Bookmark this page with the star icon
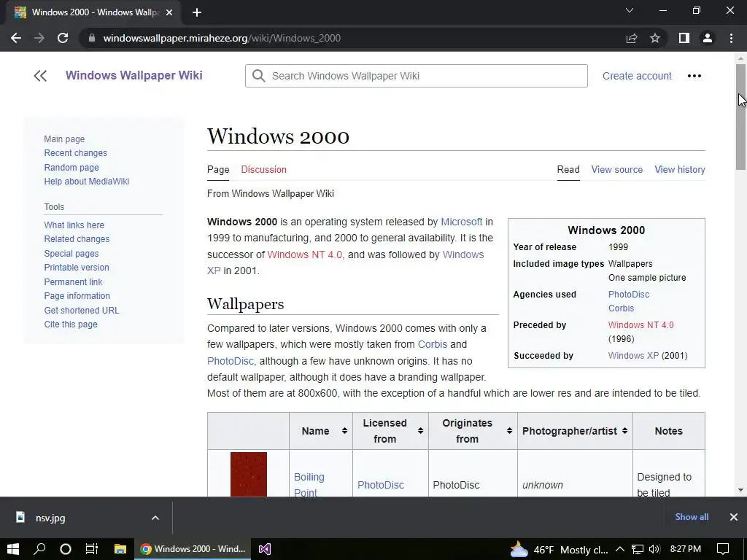The height and width of the screenshot is (560, 747). click(655, 38)
